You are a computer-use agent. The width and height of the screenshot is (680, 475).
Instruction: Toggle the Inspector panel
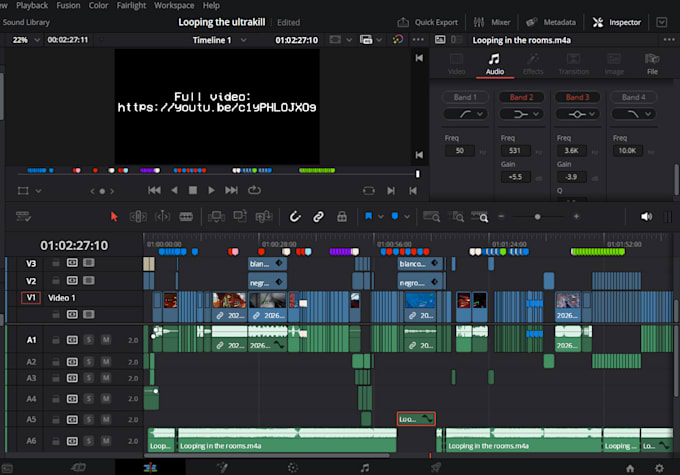[617, 22]
